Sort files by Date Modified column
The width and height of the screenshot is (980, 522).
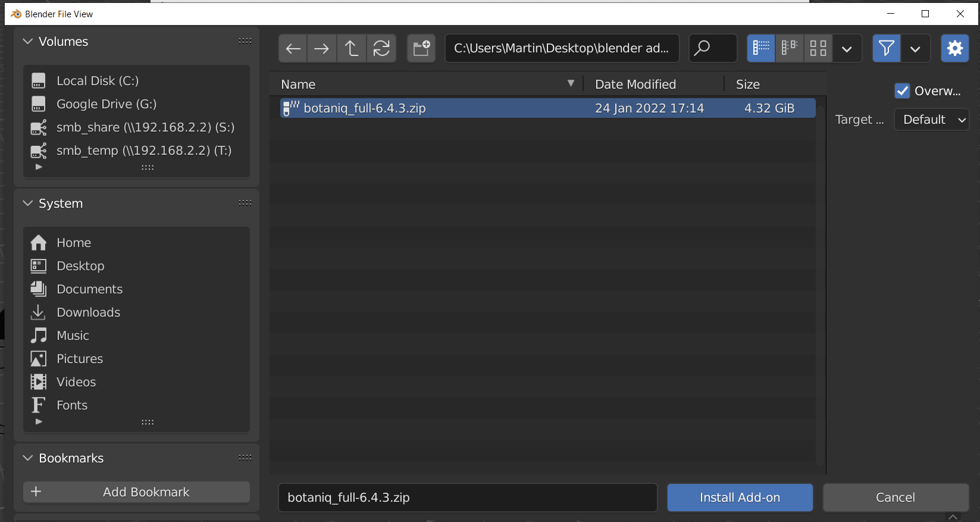(x=635, y=85)
